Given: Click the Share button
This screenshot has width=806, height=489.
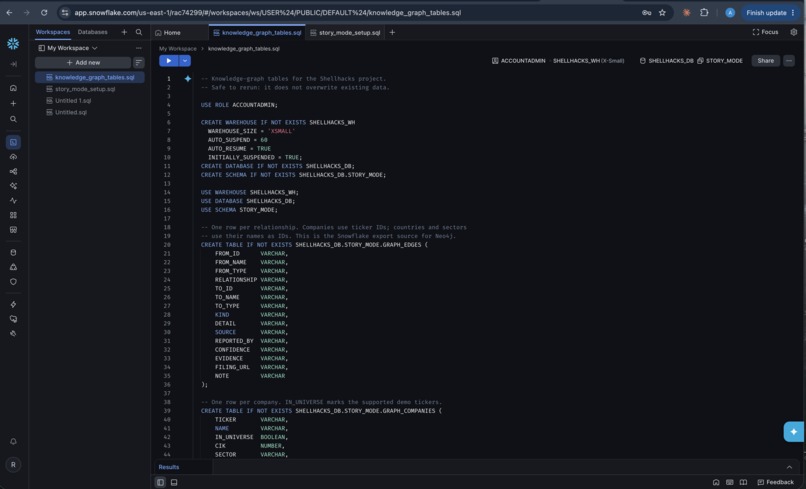Looking at the screenshot, I should pyautogui.click(x=765, y=61).
